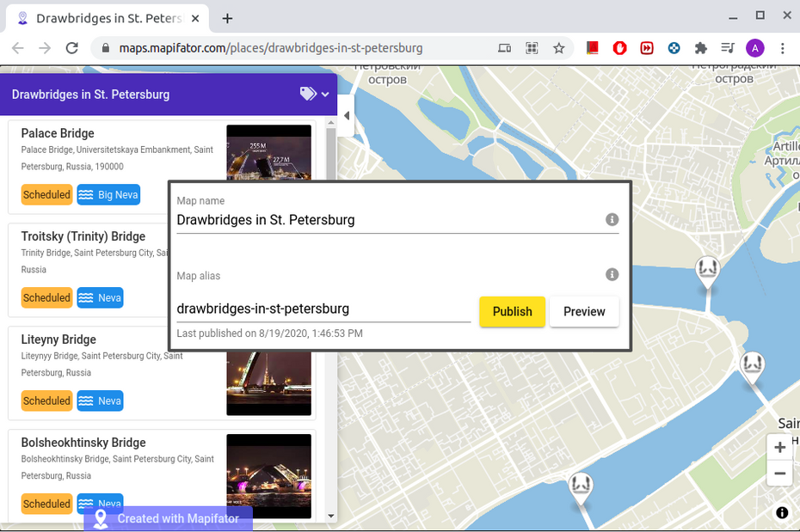
Task: Bookmark this page with star icon
Action: [559, 48]
